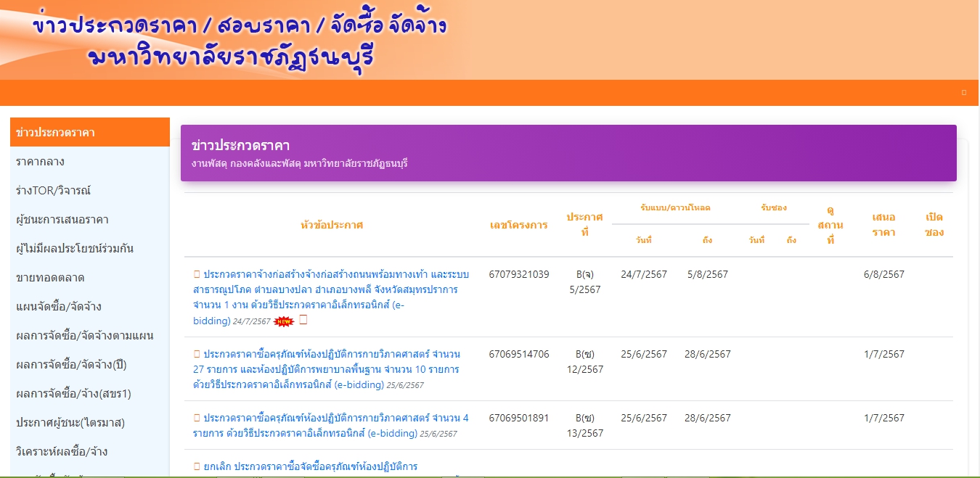Click the red icon right after the NEW badge

(x=303, y=320)
